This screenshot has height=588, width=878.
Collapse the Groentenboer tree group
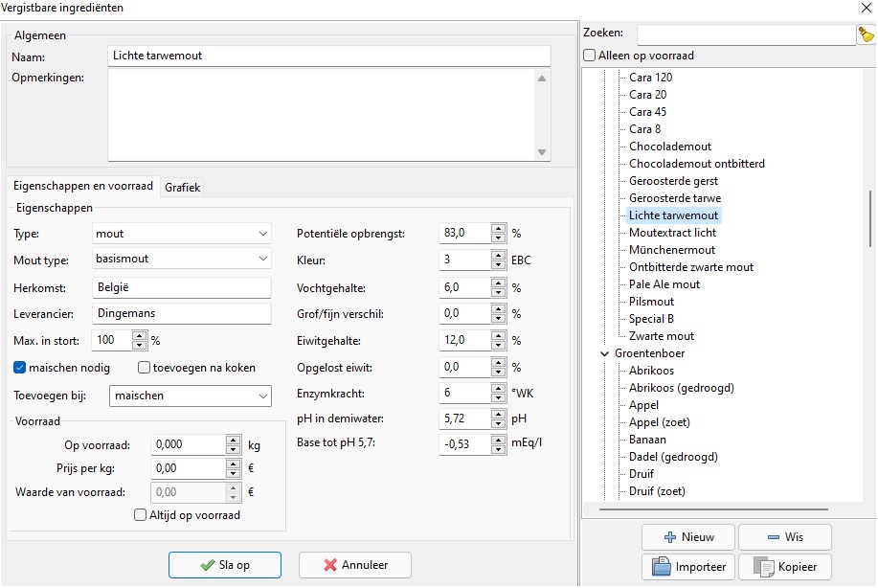604,353
